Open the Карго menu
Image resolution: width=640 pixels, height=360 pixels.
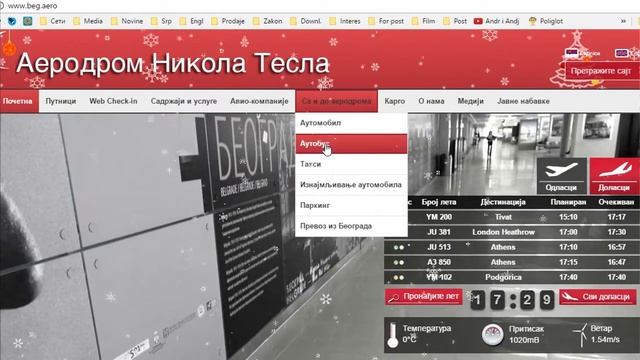tap(395, 101)
